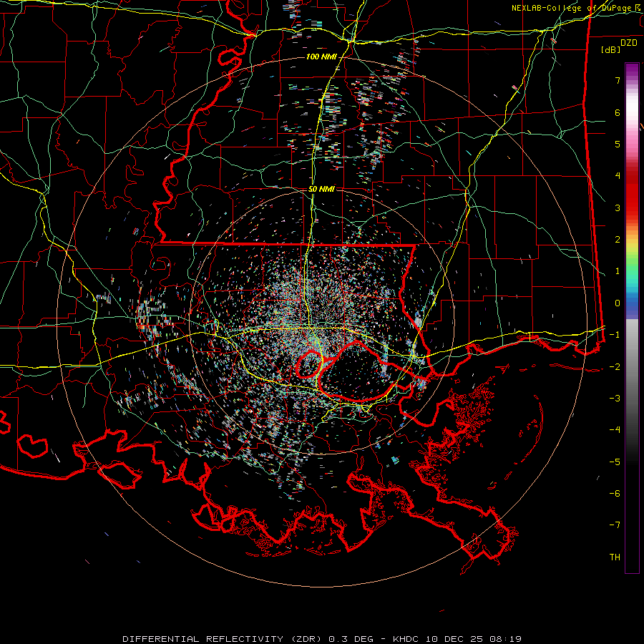
Task: Click the 0.3 DEG elevation text
Action: [351, 639]
